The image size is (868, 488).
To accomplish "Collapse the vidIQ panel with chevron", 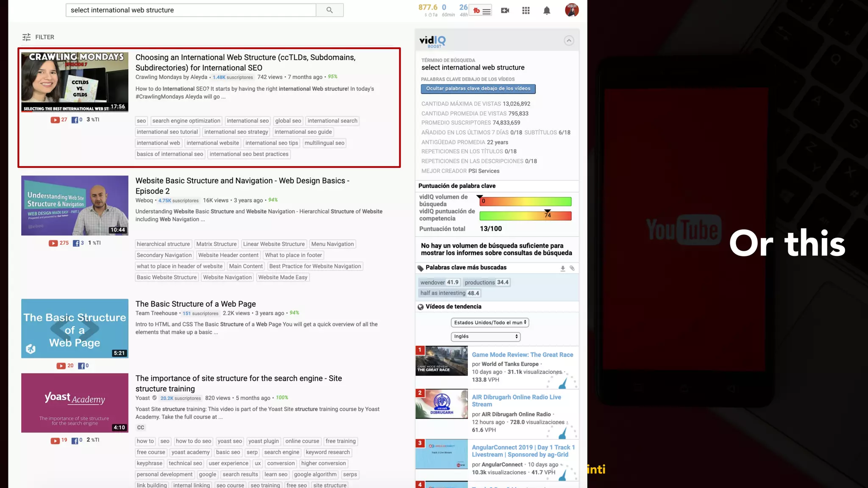I will click(x=569, y=41).
